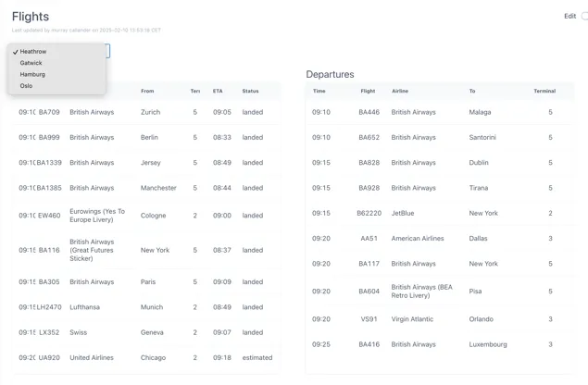Image resolution: width=588 pixels, height=385 pixels.
Task: Click the departures Time column header
Action: point(319,91)
